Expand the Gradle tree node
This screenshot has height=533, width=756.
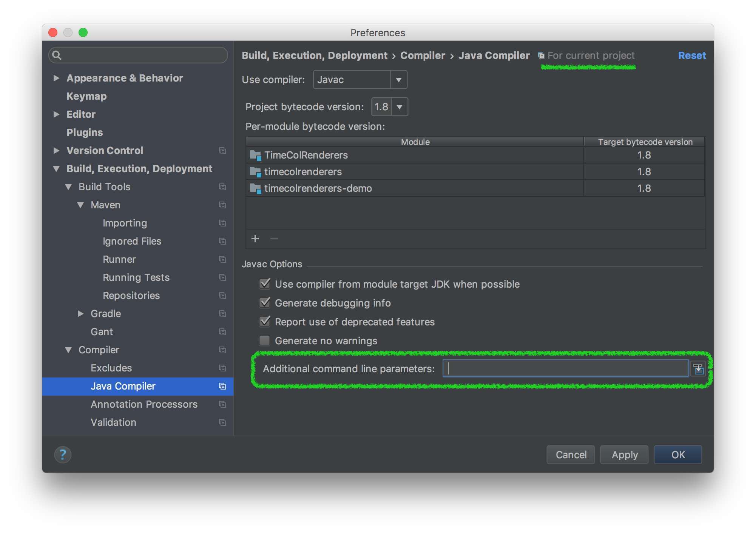click(80, 314)
